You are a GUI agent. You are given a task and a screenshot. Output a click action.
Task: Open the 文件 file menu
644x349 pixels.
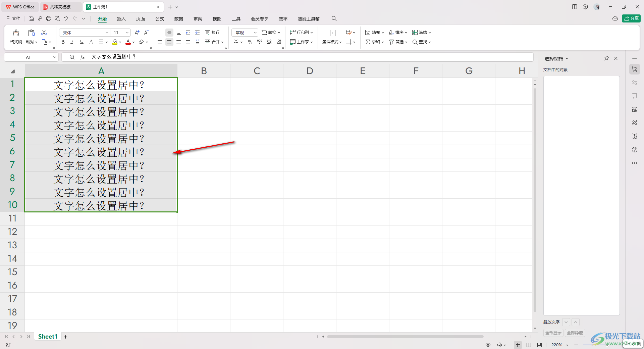click(13, 18)
